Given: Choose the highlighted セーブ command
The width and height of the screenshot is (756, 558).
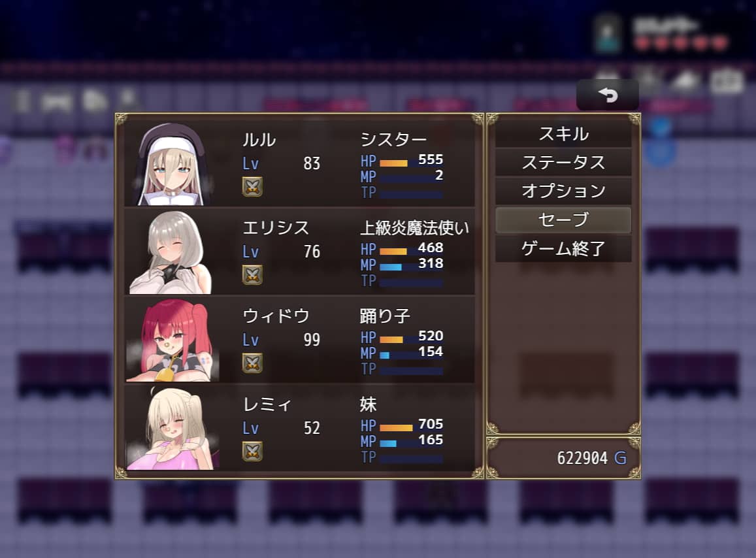Looking at the screenshot, I should (x=563, y=220).
